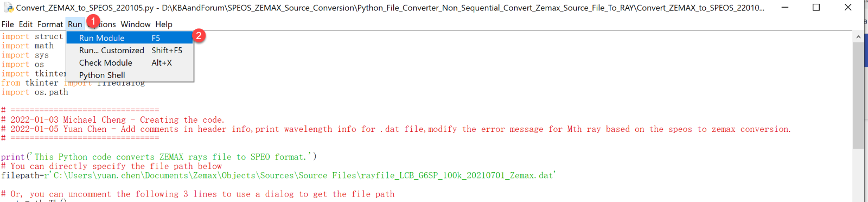
Task: Open the Edit menu
Action: (25, 24)
